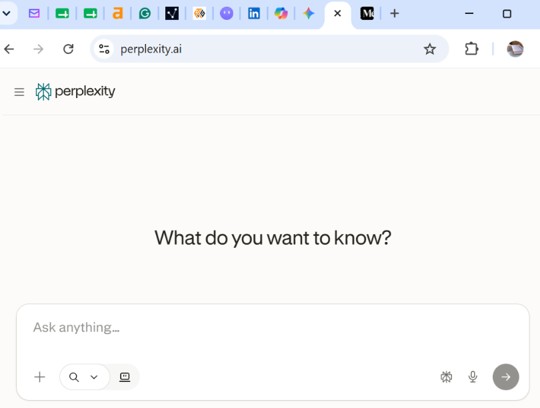
Task: Minimize the browser window
Action: 469,14
